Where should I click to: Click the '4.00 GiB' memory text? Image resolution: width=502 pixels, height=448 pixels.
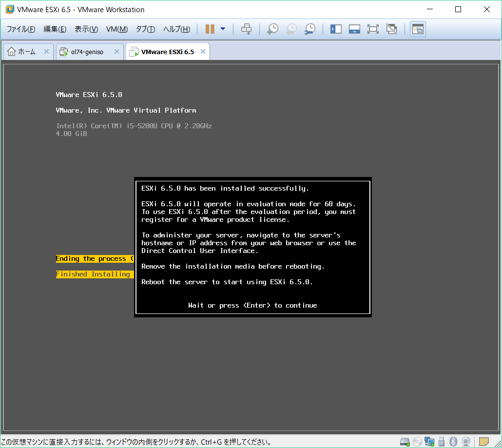pyautogui.click(x=71, y=134)
